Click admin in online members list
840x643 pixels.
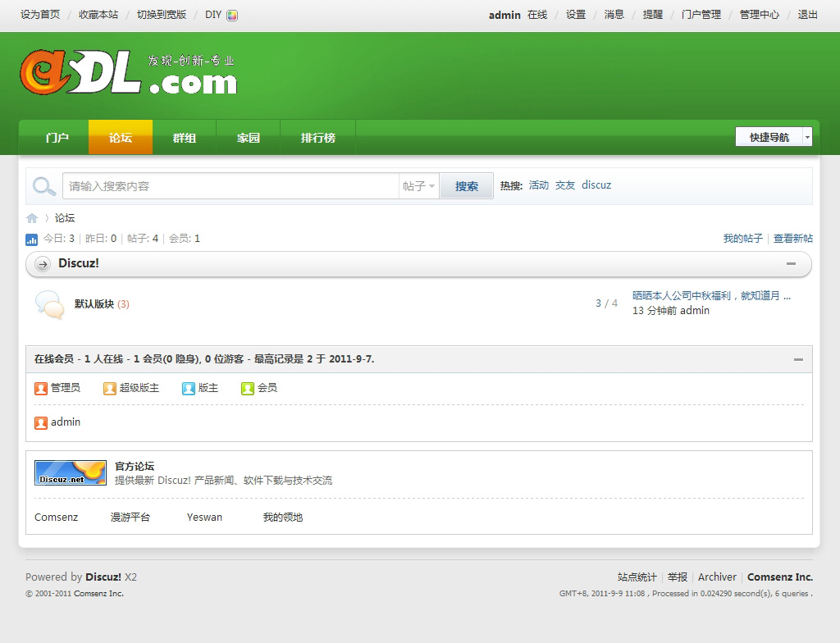[66, 422]
